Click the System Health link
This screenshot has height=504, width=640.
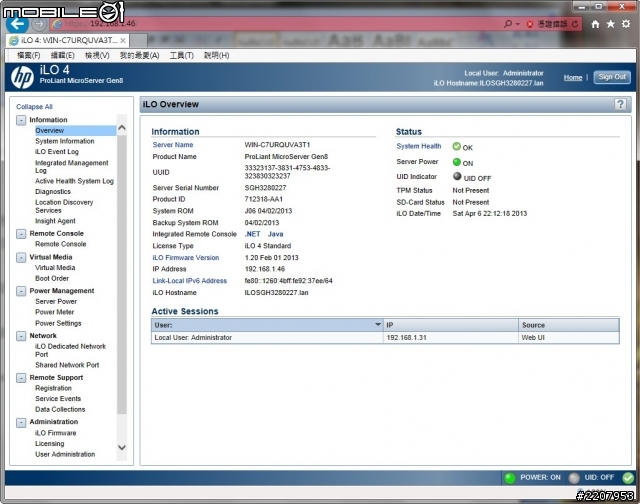tap(419, 146)
